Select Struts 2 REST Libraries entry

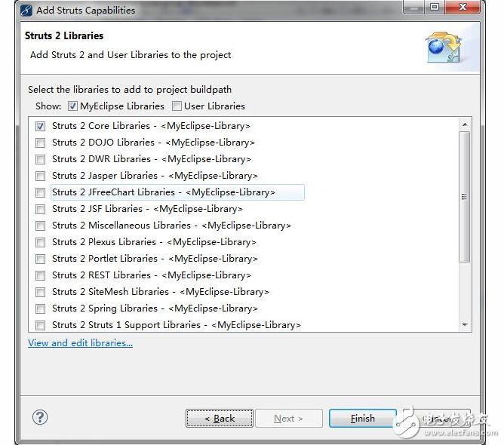151,275
